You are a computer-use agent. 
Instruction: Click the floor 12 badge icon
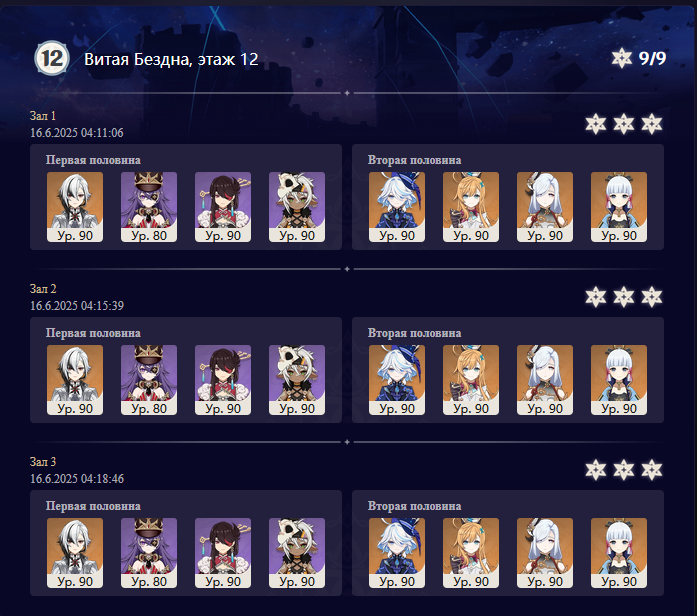coord(52,58)
